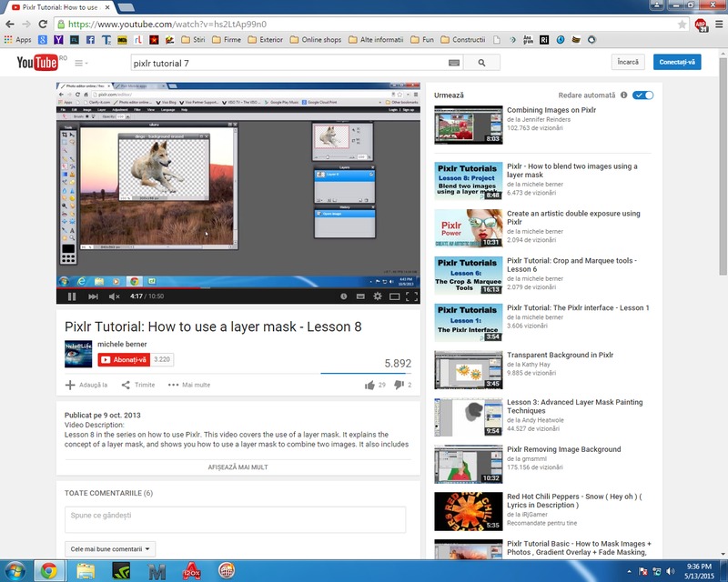728x582 pixels.
Task: Click the Conectați-vă sign-in button
Action: click(x=677, y=62)
